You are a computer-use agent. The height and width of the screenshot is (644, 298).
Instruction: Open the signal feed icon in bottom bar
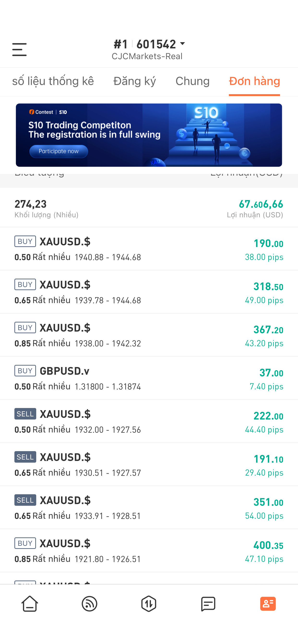click(89, 604)
